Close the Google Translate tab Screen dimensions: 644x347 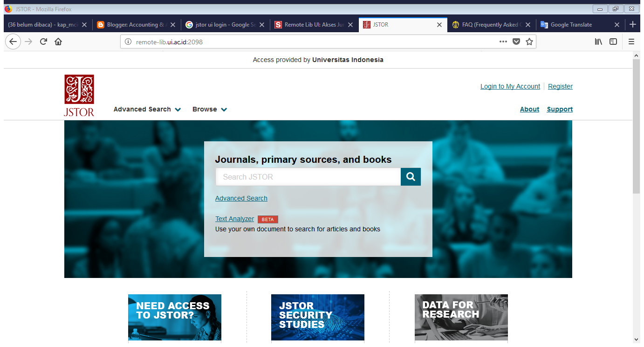pyautogui.click(x=617, y=25)
